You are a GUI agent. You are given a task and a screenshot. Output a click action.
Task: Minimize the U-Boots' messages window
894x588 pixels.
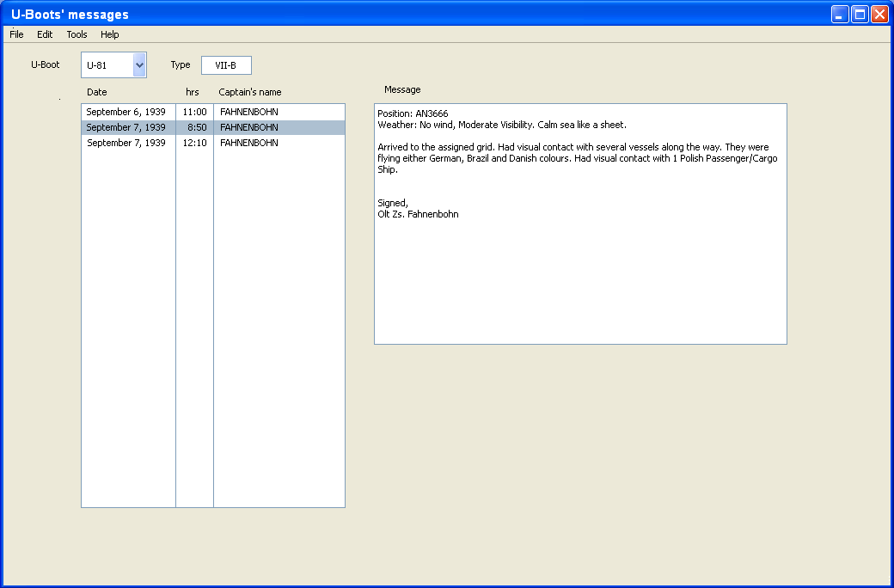tap(839, 15)
